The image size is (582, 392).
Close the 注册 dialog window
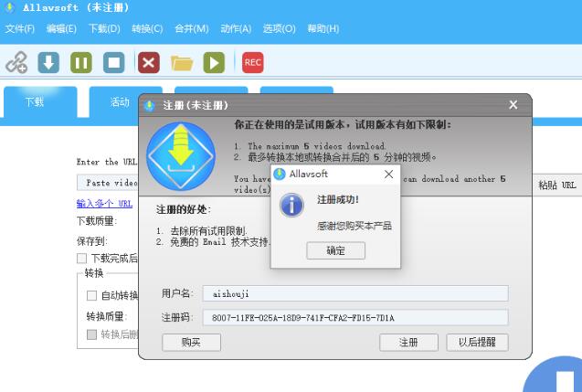(513, 105)
